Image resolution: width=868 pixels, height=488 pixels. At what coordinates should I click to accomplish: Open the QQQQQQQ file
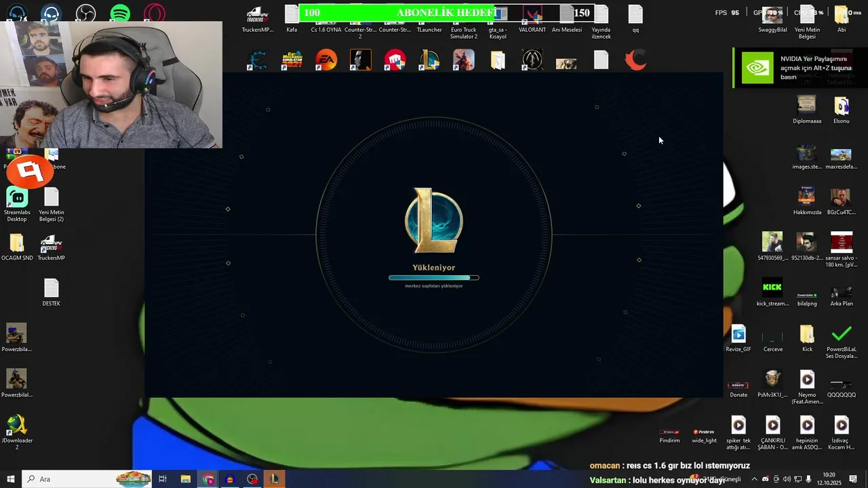[842, 387]
